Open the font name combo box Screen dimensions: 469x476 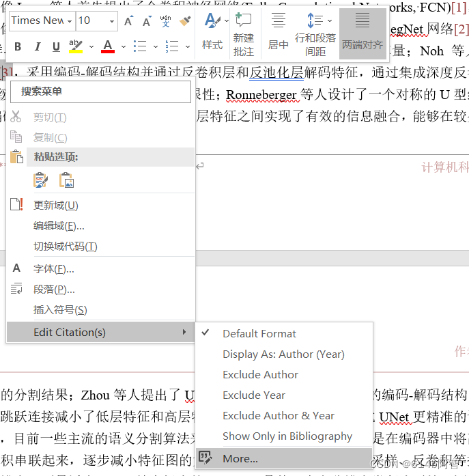coord(42,21)
